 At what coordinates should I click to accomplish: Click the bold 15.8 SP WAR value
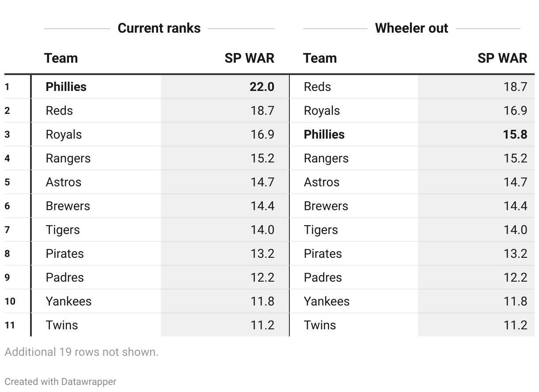[515, 134]
